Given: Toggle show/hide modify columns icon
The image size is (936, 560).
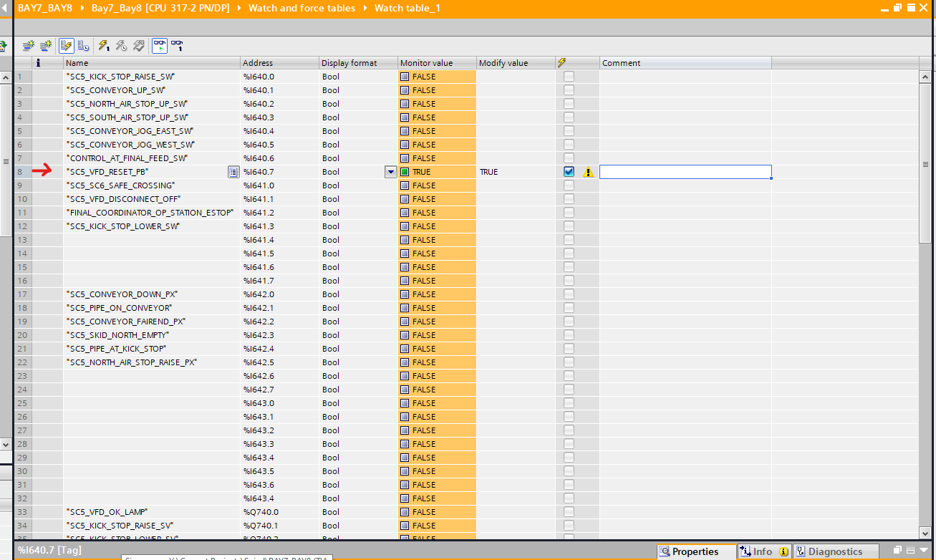Looking at the screenshot, I should point(67,46).
